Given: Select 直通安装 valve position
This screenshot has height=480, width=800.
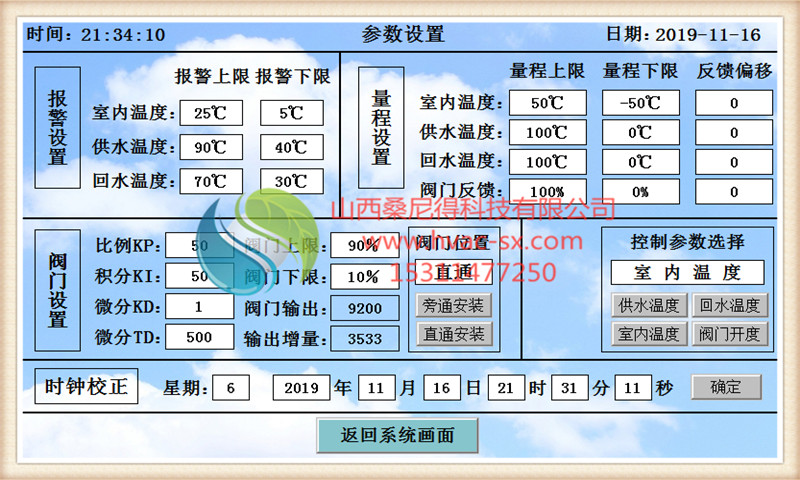Looking at the screenshot, I should 454,334.
